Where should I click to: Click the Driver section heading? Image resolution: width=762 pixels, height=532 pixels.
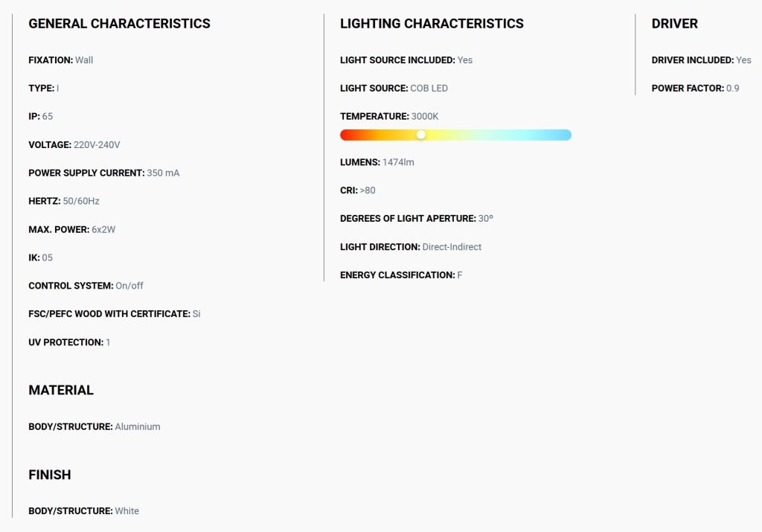pos(674,24)
